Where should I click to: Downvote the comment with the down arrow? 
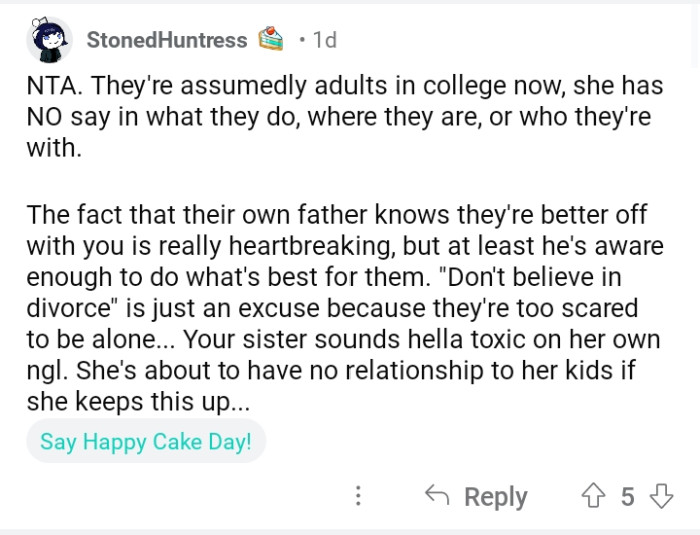[x=661, y=496]
